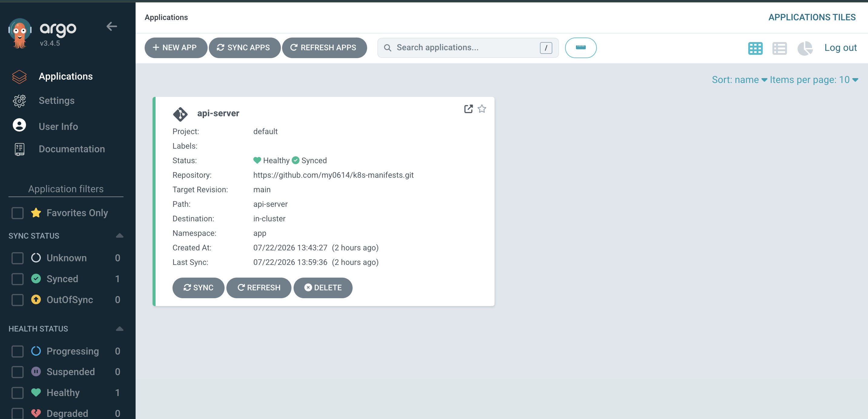The width and height of the screenshot is (868, 419).
Task: Click the version label v3.4.5
Action: (50, 43)
